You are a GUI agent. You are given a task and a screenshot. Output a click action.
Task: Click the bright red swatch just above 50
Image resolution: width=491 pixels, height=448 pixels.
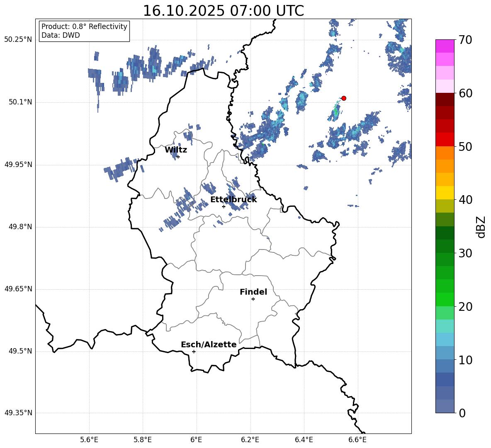[445, 140]
